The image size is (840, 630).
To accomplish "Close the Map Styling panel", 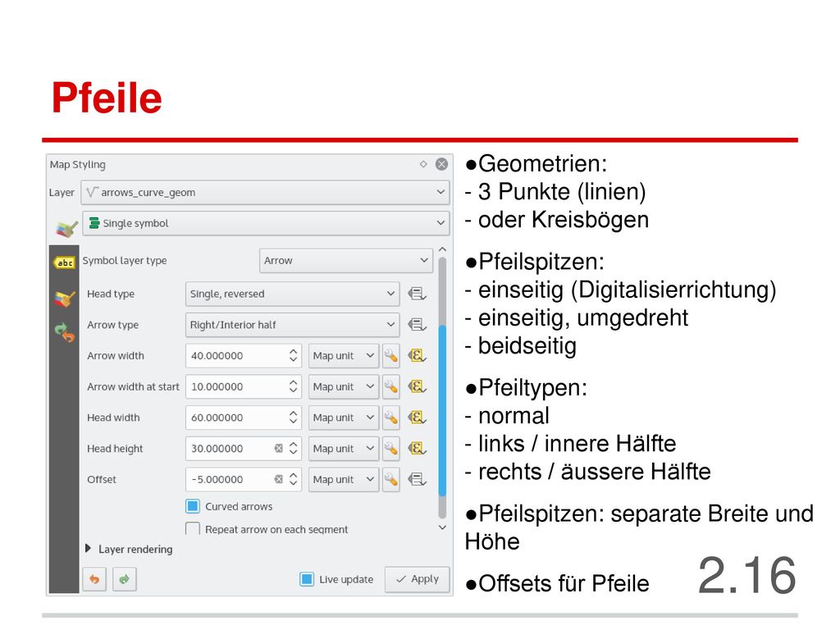I will [x=441, y=164].
